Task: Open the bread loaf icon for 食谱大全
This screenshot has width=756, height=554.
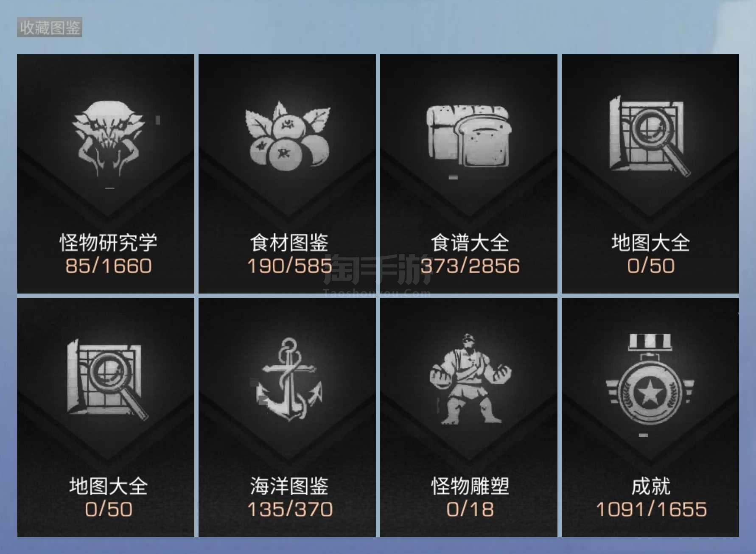Action: pos(468,136)
